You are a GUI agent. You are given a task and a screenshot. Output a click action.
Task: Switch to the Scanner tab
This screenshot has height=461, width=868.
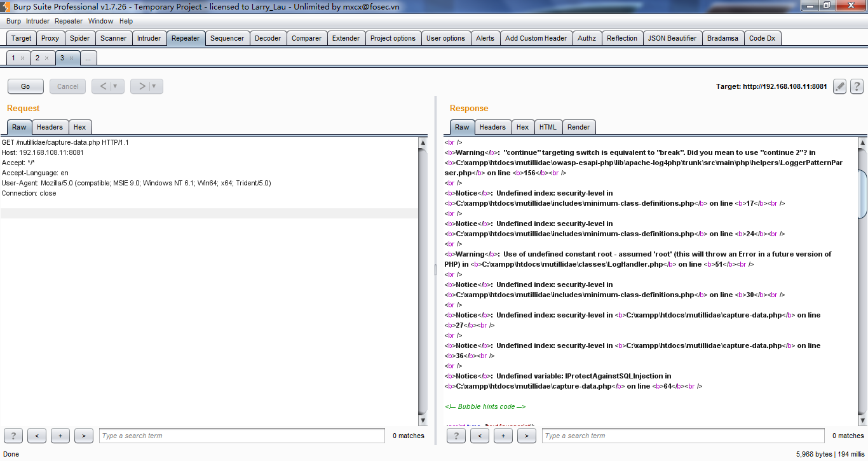click(114, 38)
